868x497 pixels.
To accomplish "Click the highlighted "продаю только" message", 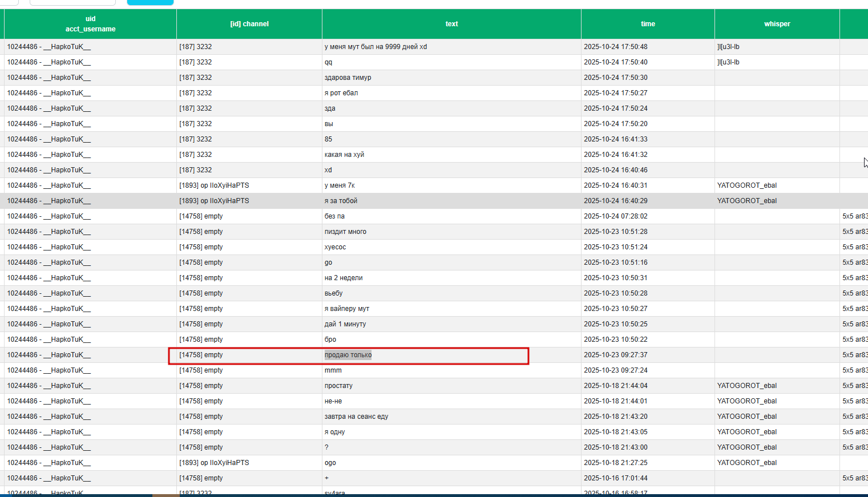I will [348, 355].
